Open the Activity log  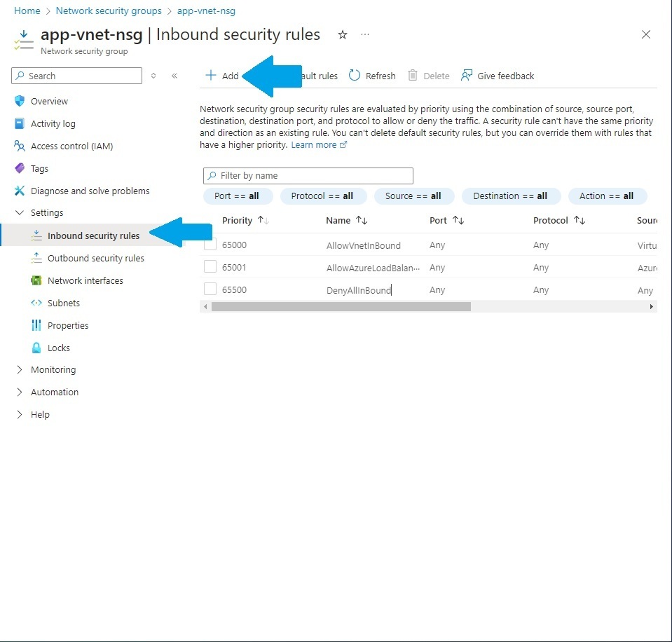point(53,123)
